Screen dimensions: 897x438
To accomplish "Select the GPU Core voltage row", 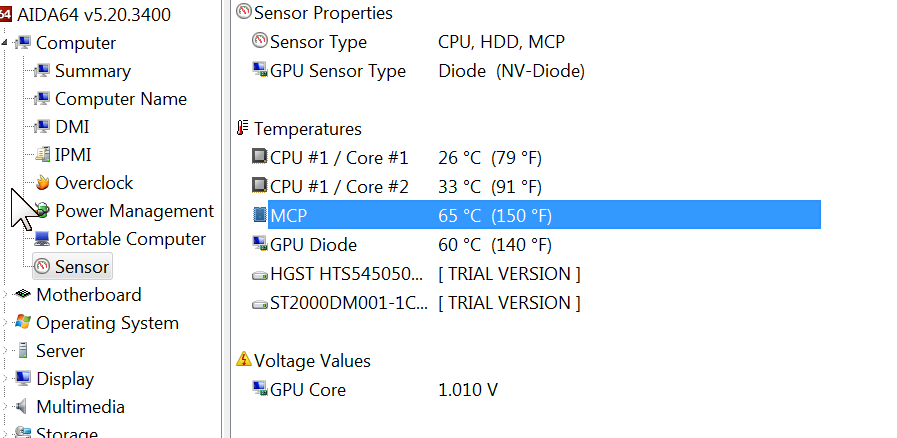I will tap(307, 390).
